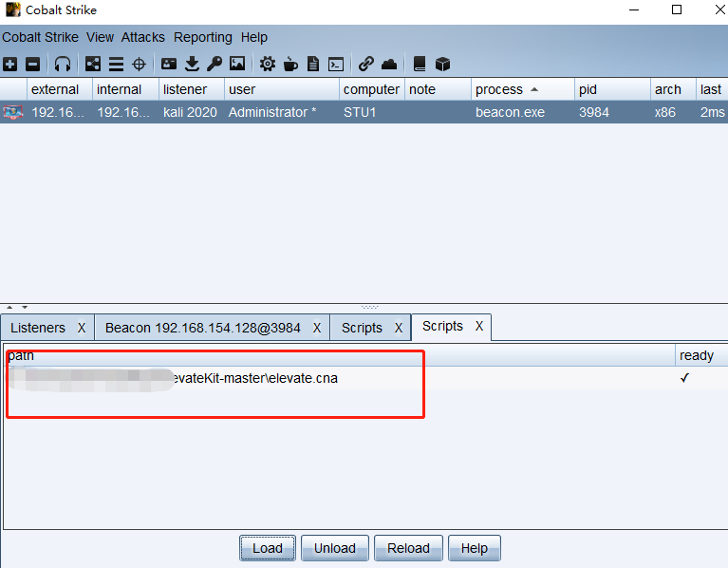Open Downloads arrow icon
Screen dimensions: 728x568
[192, 64]
